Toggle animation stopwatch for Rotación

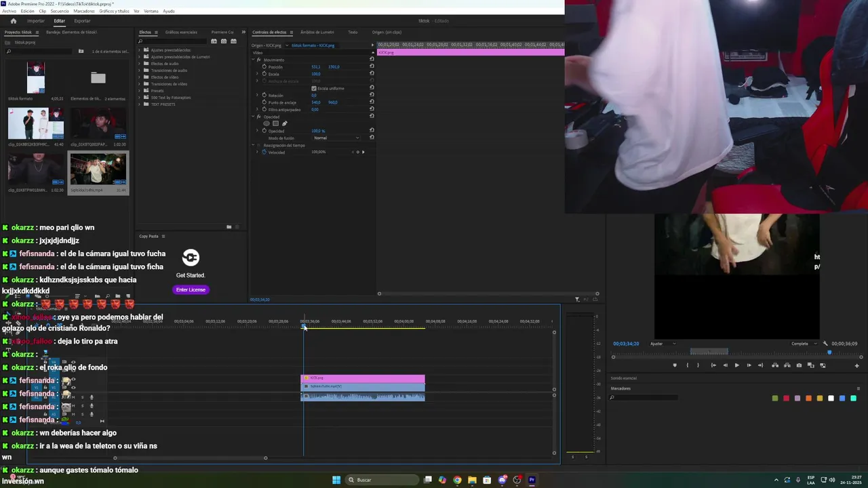click(264, 96)
